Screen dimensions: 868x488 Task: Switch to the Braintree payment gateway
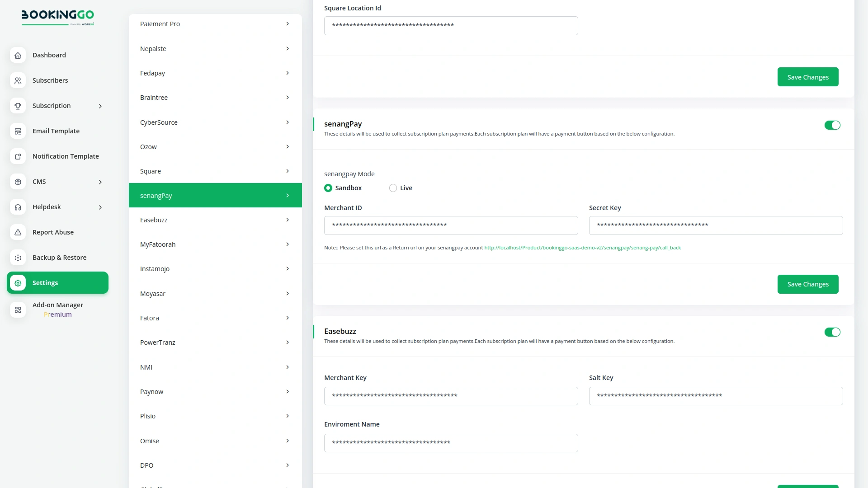click(x=215, y=97)
